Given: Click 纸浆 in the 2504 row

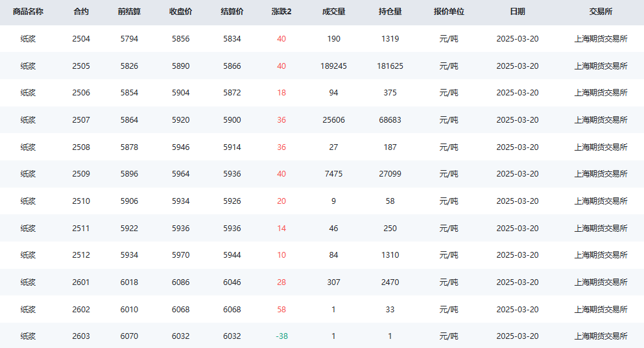Looking at the screenshot, I should 28,39.
